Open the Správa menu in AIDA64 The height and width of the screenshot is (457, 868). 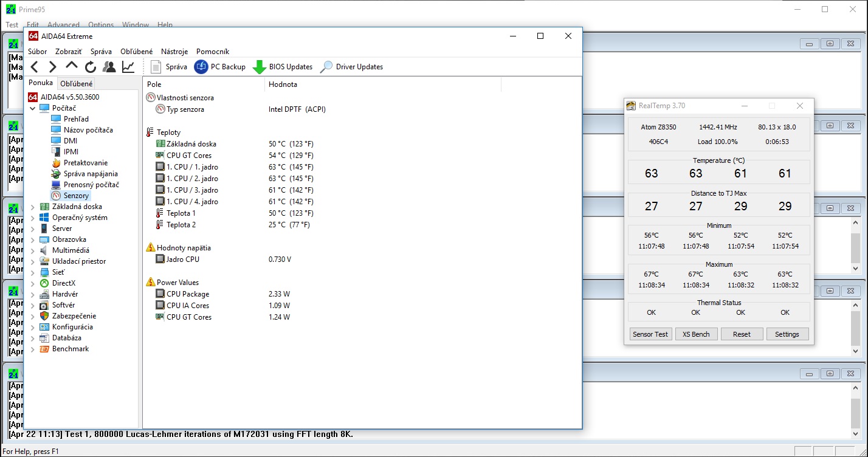click(101, 52)
